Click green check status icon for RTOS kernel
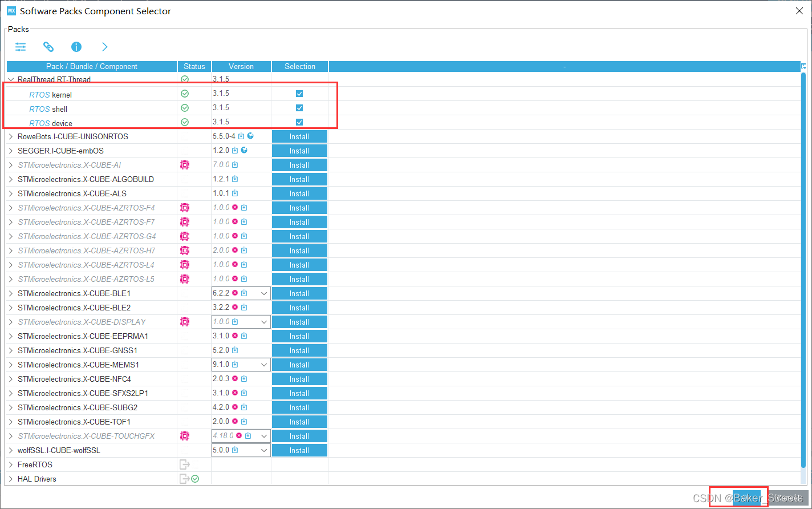Viewport: 812px width, 509px height. coord(185,94)
